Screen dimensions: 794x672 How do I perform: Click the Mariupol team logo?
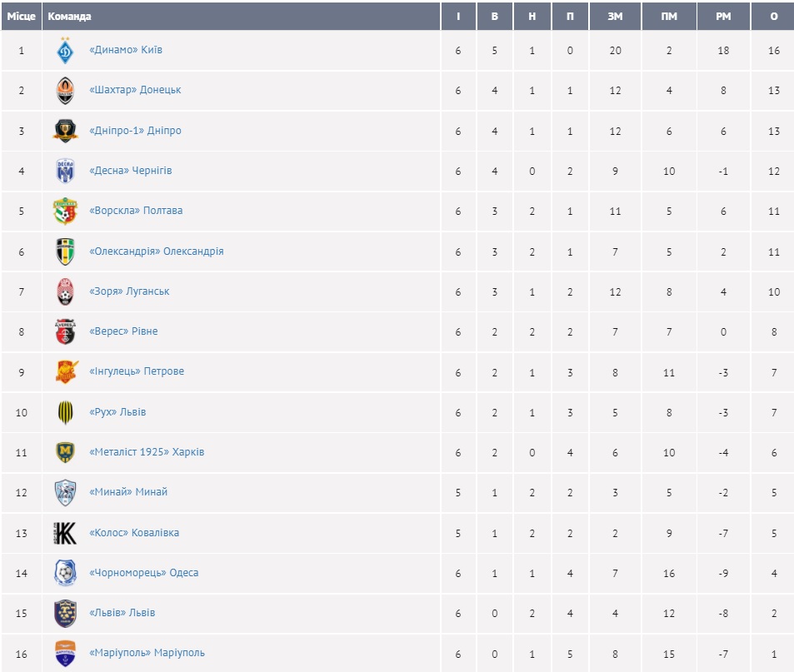[65, 654]
